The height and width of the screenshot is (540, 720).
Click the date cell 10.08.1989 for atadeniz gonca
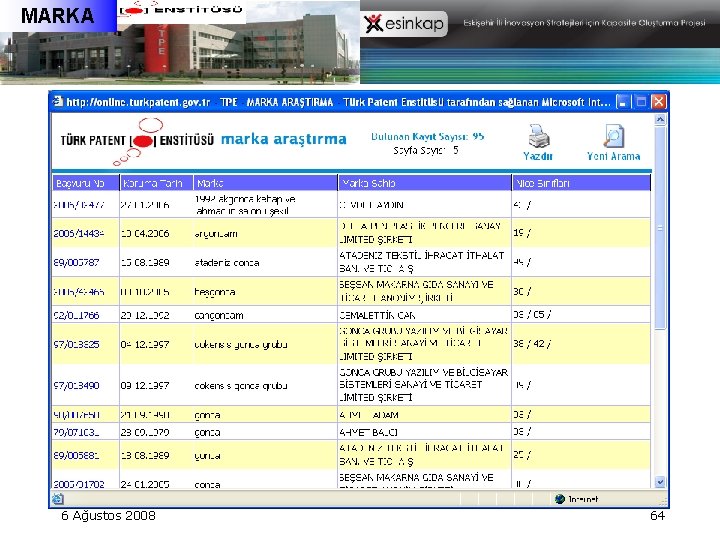tap(156, 263)
